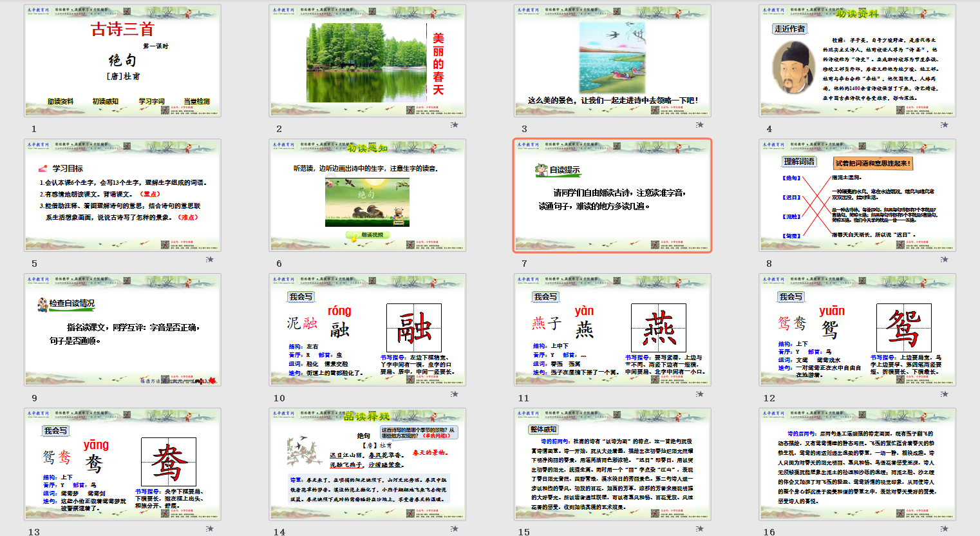Viewport: 980px width, 536px height.
Task: Select slide 10 with character 融
Action: [368, 330]
